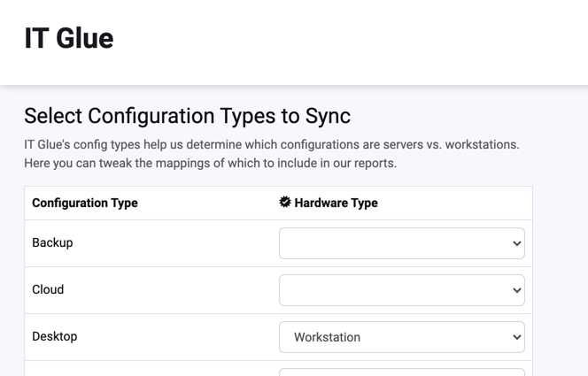
Task: Open the Desktop hardware type dropdown showing Workstation
Action: click(x=402, y=337)
